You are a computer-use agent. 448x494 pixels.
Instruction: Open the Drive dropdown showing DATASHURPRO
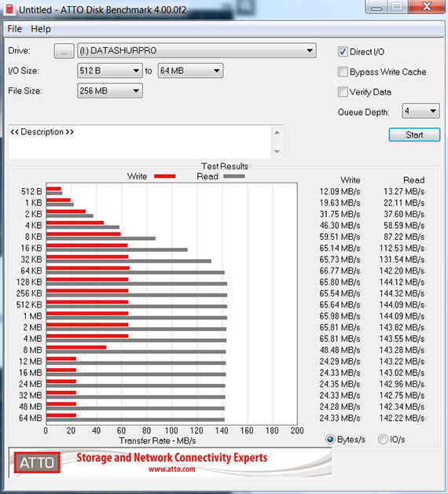pos(196,50)
